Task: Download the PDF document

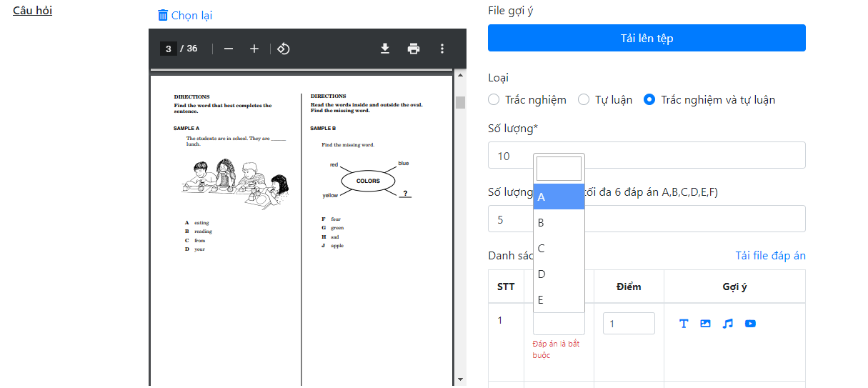Action: coord(385,49)
